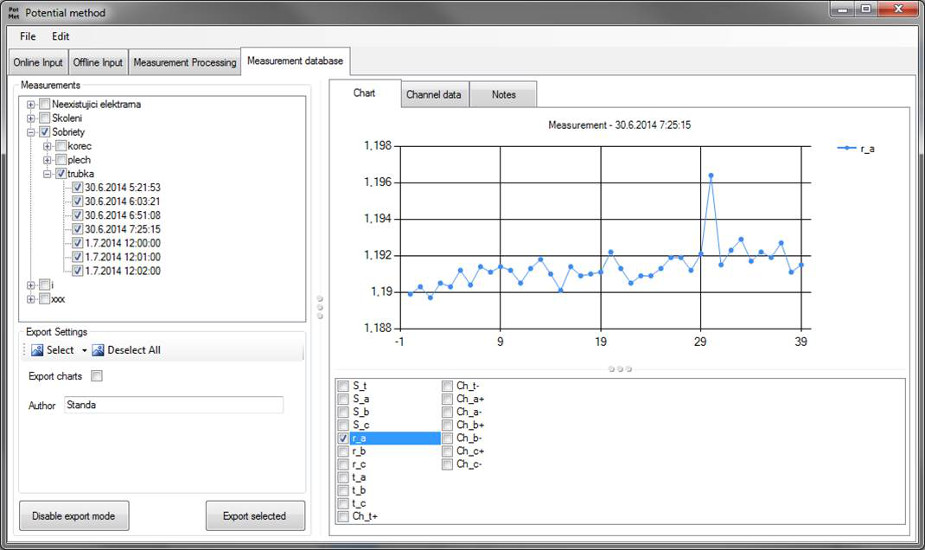Viewport: 925px width, 550px height.
Task: Select the 1.7.2014 12:01:00 measurement entry
Action: 122,257
